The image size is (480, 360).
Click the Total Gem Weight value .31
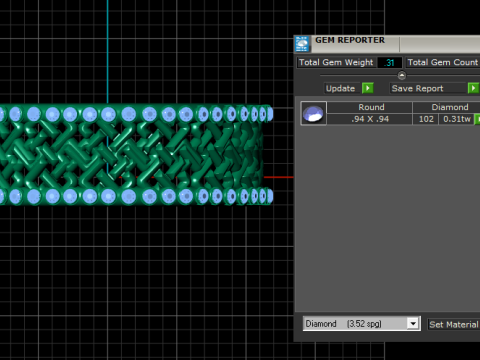390,62
